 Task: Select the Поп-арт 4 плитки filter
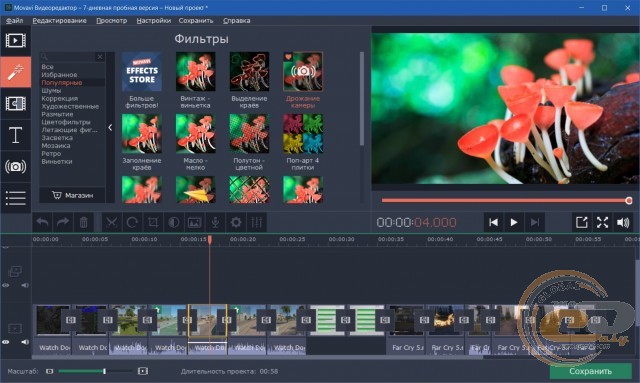click(303, 134)
